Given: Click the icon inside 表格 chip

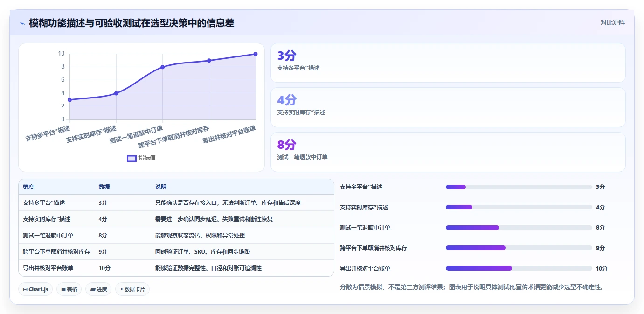Looking at the screenshot, I should coord(63,289).
